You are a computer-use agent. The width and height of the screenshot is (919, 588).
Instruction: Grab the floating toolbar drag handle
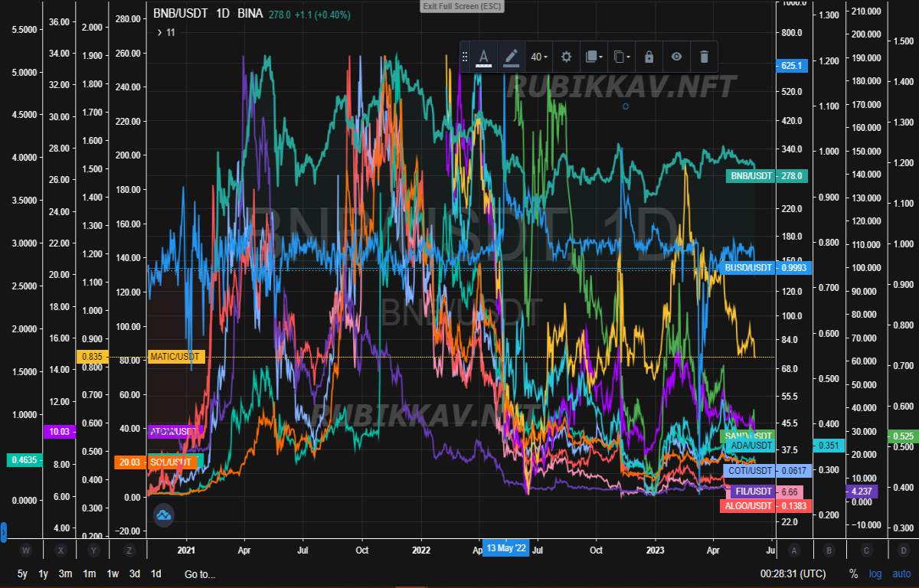465,57
